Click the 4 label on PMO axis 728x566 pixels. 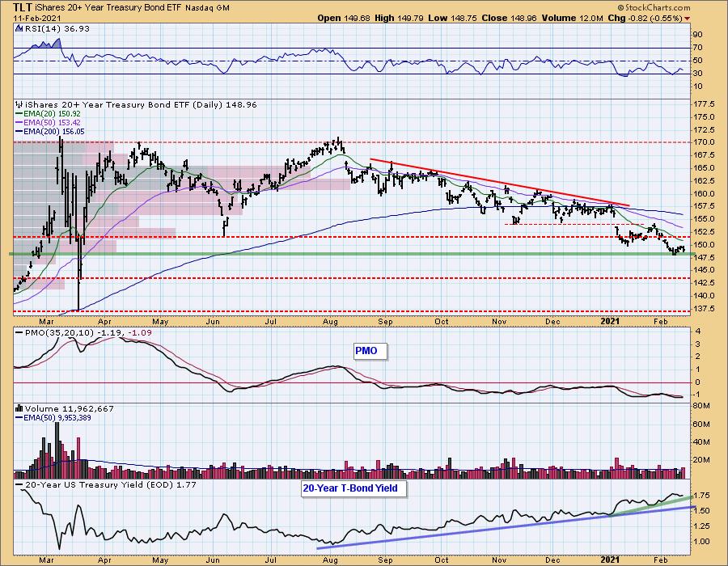tap(697, 332)
